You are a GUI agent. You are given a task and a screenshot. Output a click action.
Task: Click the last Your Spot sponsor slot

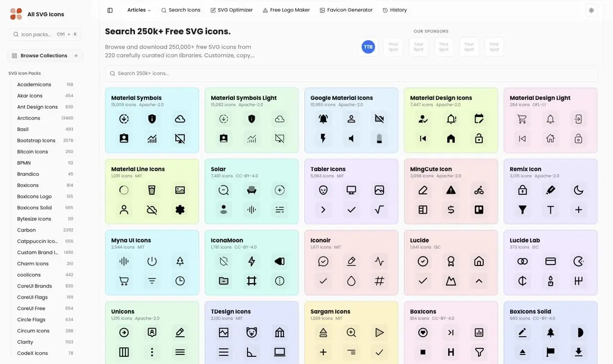click(494, 47)
